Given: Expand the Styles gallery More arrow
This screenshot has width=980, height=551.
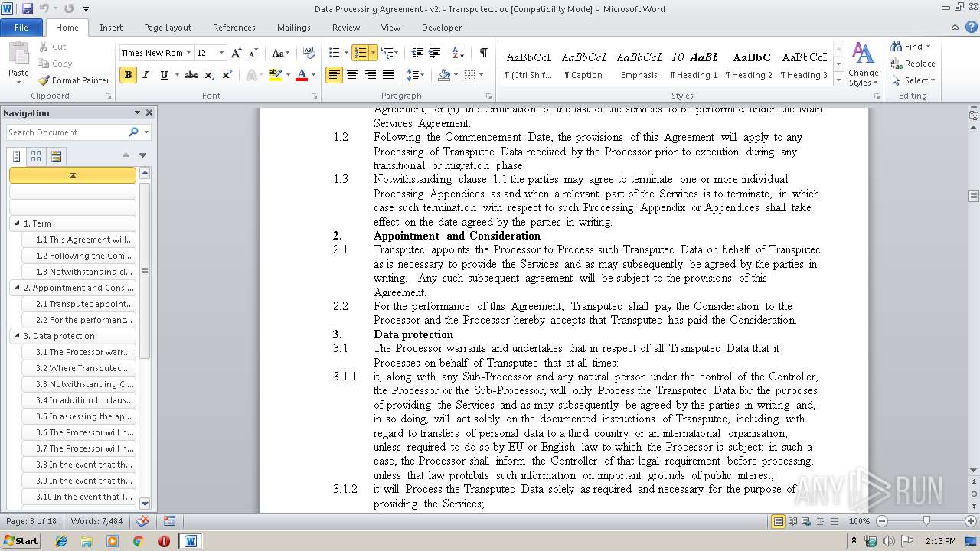Looking at the screenshot, I should [x=839, y=80].
